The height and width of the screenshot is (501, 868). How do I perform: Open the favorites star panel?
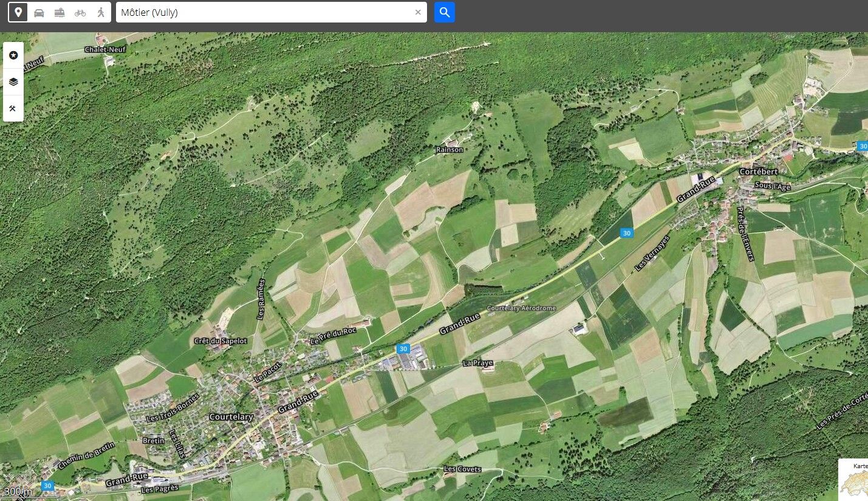[x=13, y=55]
